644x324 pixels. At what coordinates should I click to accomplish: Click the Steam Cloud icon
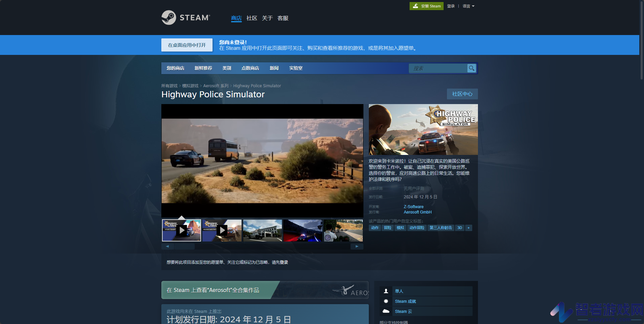[x=386, y=311]
